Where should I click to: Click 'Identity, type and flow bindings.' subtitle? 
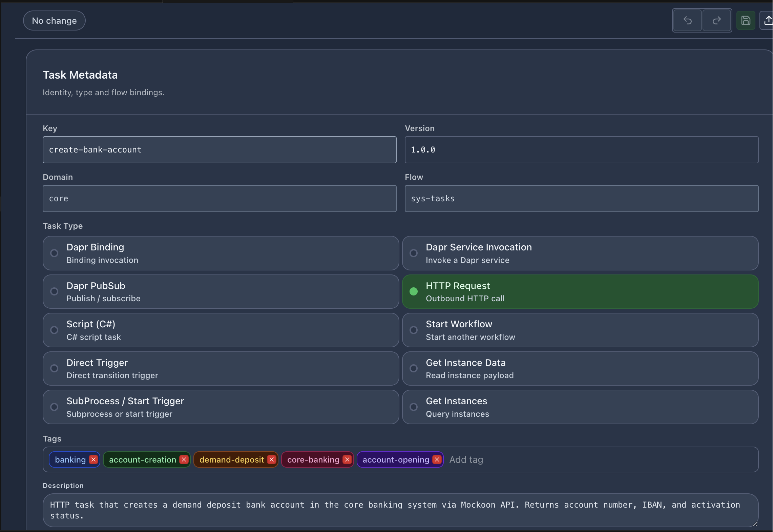click(104, 93)
